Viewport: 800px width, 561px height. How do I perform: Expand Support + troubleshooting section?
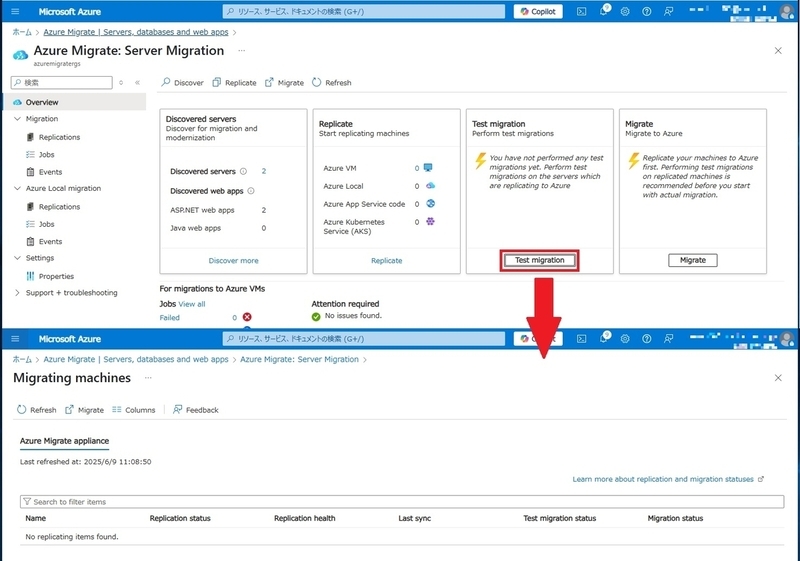pyautogui.click(x=17, y=293)
